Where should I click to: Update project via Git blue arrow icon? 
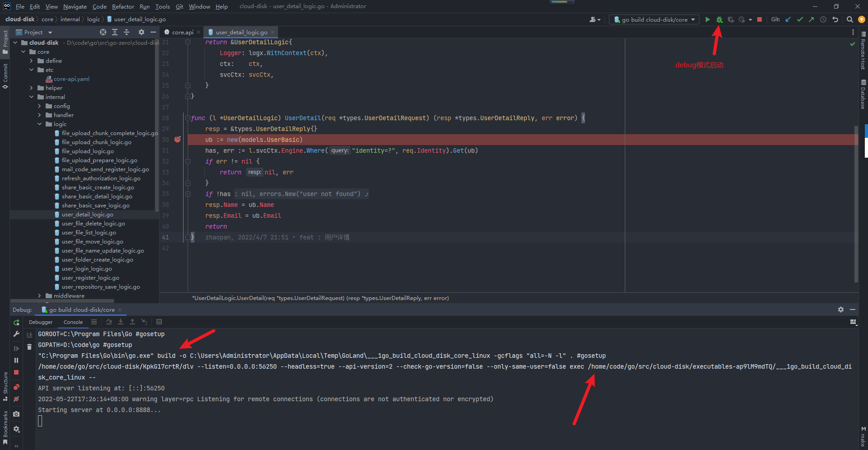788,19
